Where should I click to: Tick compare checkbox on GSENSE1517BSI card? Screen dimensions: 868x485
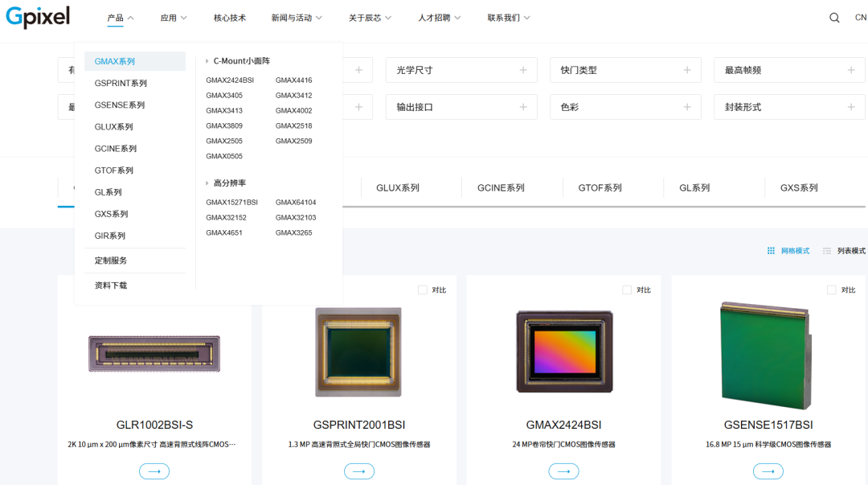pos(832,290)
